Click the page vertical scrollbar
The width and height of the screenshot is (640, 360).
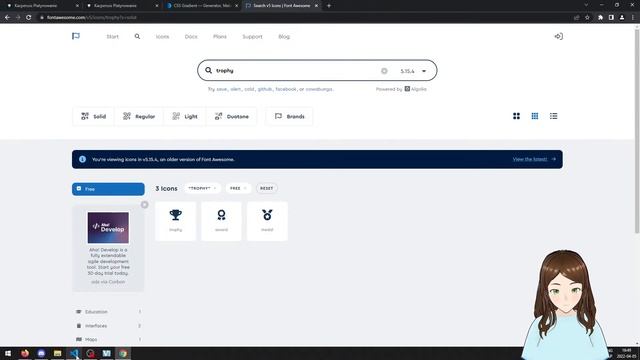(637, 131)
